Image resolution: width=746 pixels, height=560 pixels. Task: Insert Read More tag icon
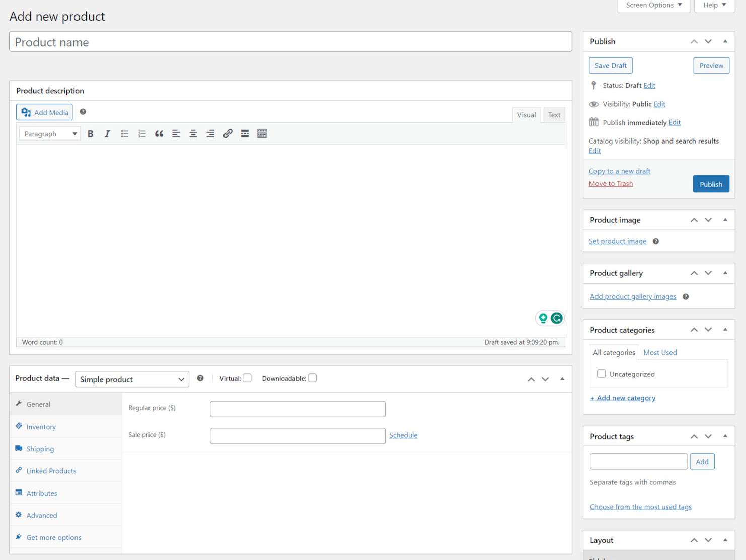[x=245, y=134]
